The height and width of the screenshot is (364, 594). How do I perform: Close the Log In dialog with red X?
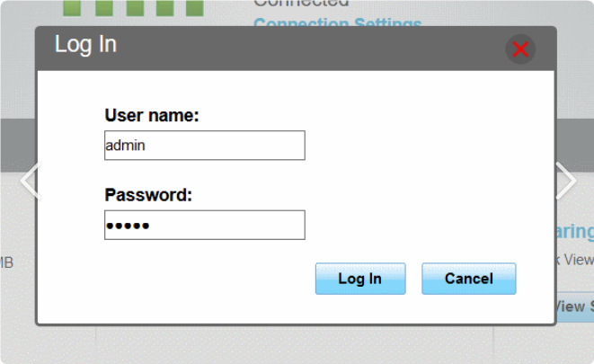pos(520,49)
